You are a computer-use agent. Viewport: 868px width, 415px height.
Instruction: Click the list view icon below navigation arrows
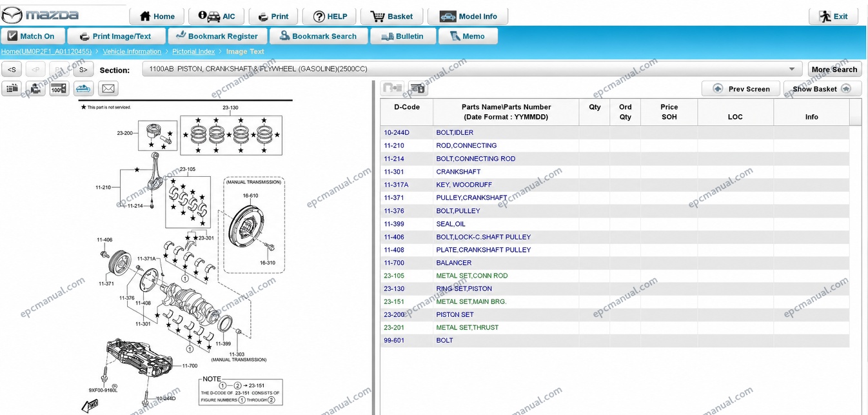coord(12,88)
